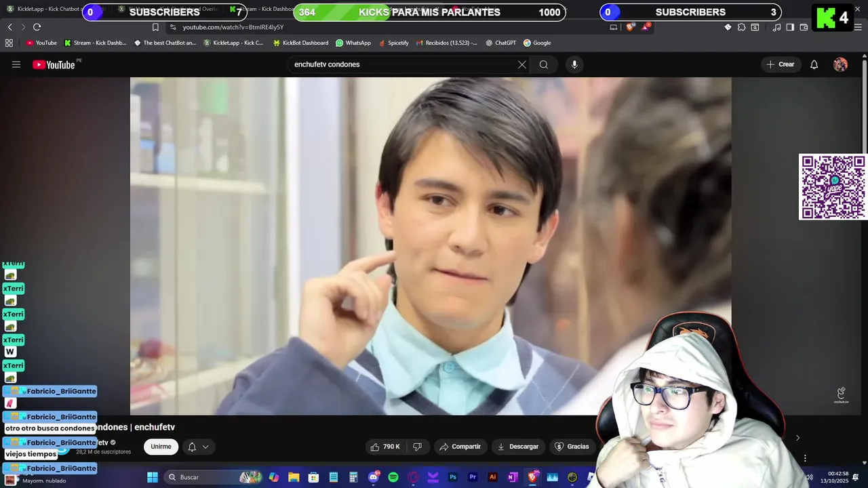This screenshot has width=868, height=488.
Task: Open Brave Rewards triangle icon
Action: (646, 27)
